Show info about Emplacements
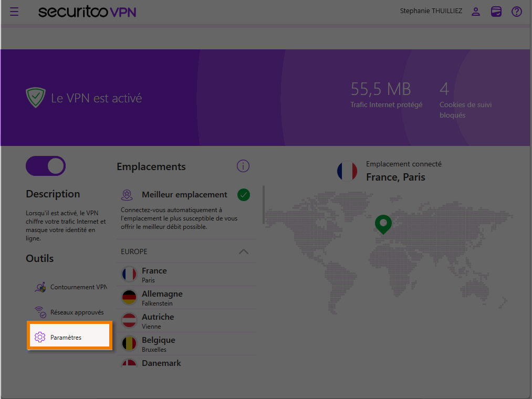This screenshot has height=399, width=532. [x=243, y=166]
